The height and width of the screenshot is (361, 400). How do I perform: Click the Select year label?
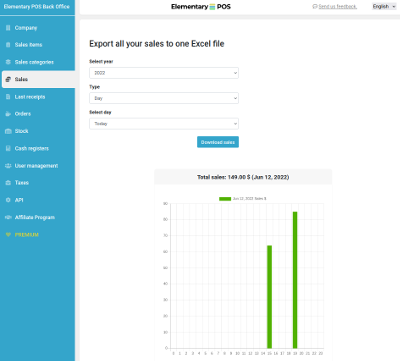(101, 61)
